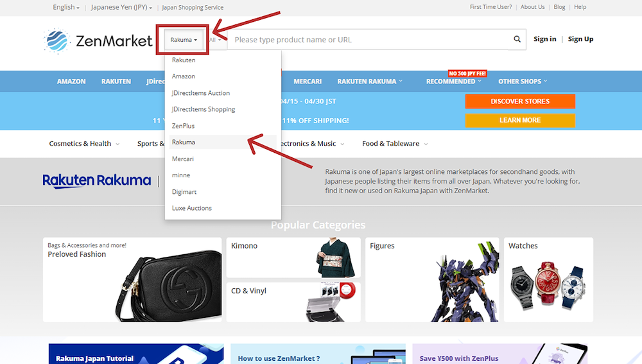
Task: Click Japan Shopping Service link
Action: [193, 7]
